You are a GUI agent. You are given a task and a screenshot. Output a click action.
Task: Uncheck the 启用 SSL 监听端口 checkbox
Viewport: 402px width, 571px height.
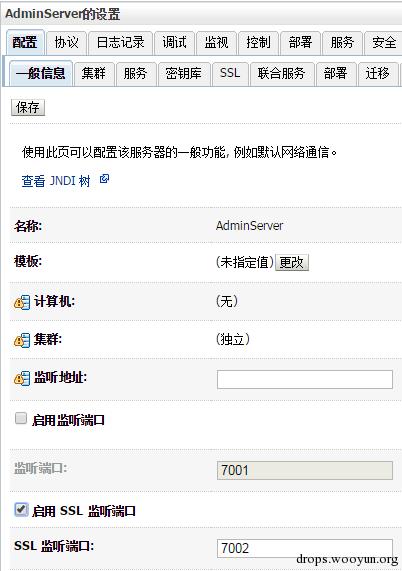point(21,509)
